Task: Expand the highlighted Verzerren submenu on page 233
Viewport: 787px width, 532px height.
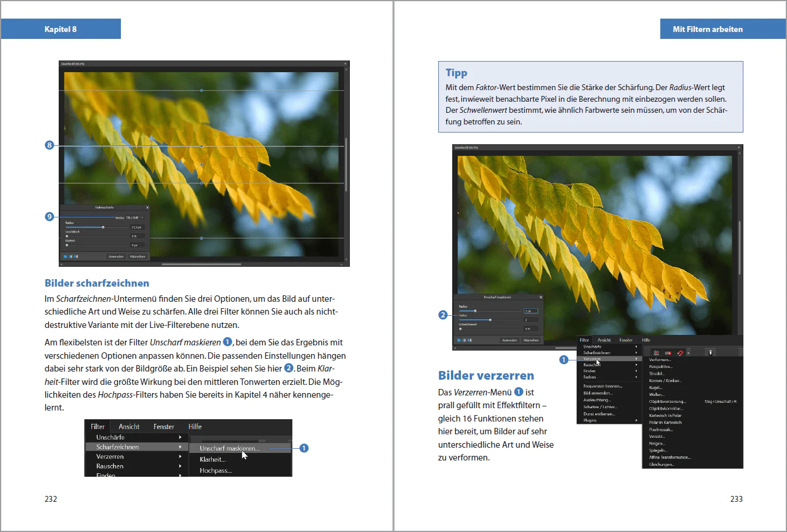Action: coord(609,359)
